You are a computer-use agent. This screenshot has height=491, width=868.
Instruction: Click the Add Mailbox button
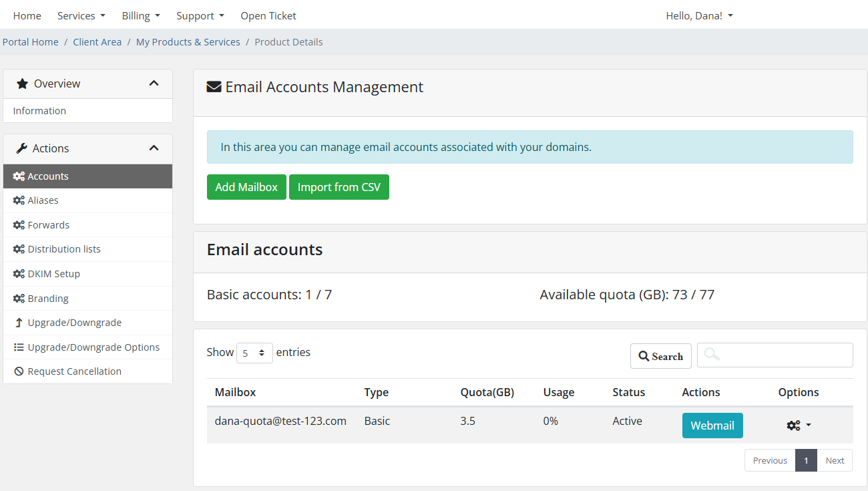tap(246, 187)
